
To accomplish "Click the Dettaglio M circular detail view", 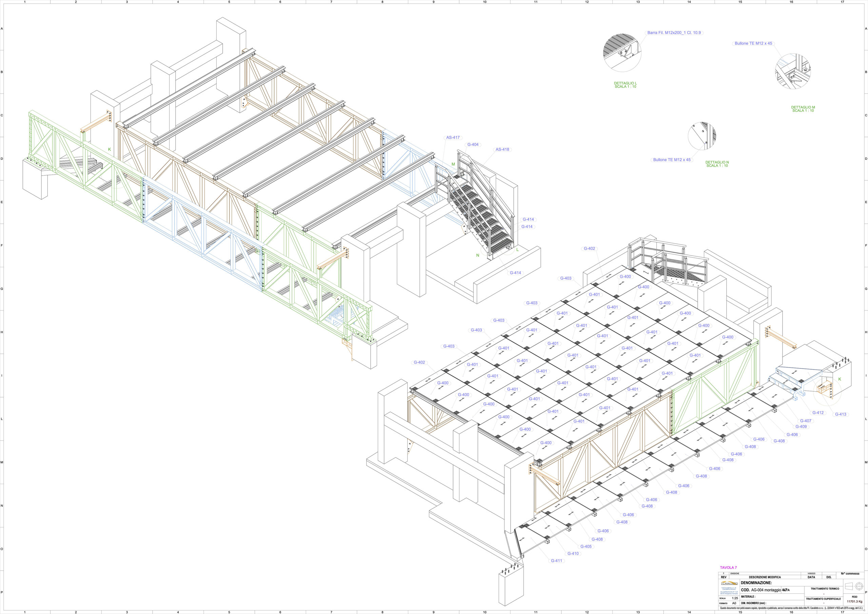I will point(792,72).
